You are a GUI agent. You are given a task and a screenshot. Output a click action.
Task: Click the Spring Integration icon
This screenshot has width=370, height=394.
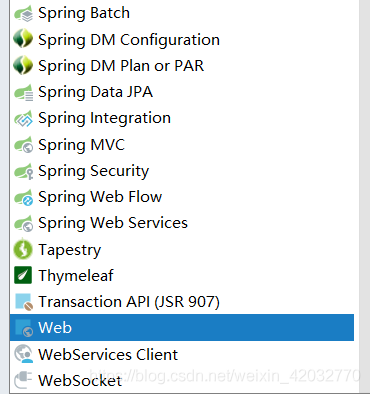[x=23, y=118]
